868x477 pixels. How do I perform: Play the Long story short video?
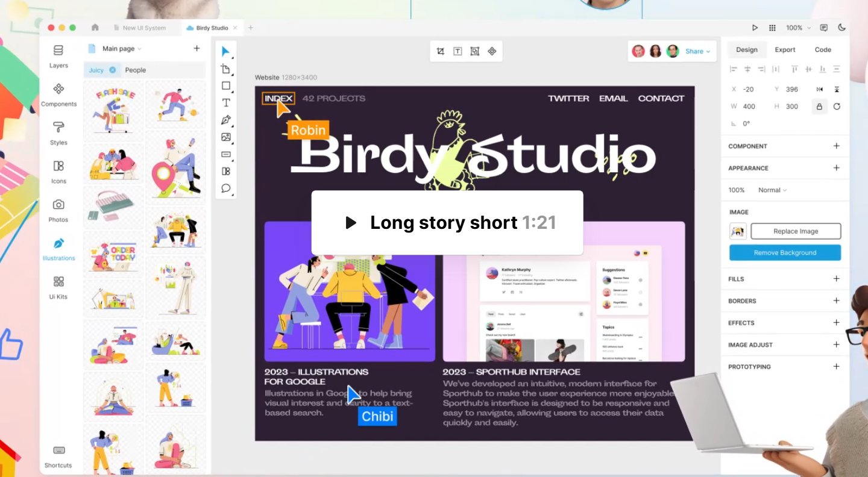click(350, 222)
